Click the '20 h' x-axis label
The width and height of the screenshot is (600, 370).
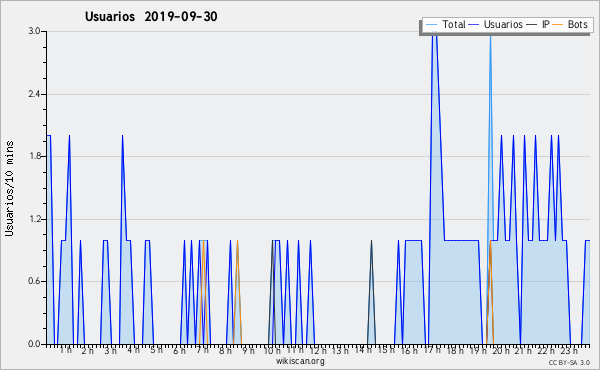501,350
